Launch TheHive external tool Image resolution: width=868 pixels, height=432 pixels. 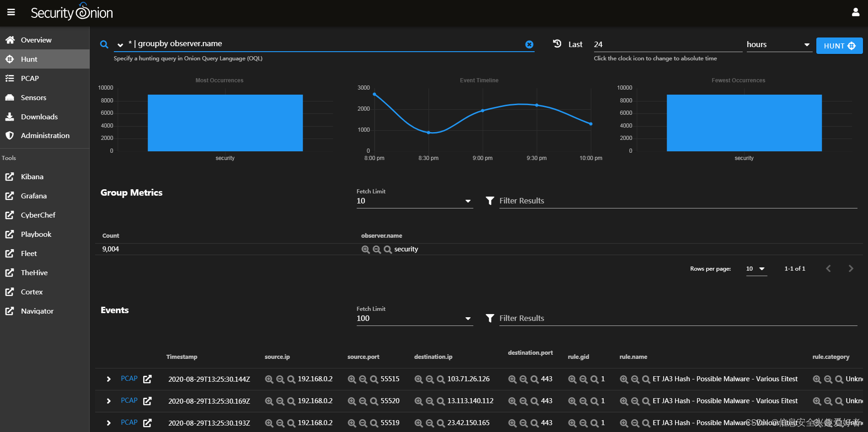[x=44, y=272]
